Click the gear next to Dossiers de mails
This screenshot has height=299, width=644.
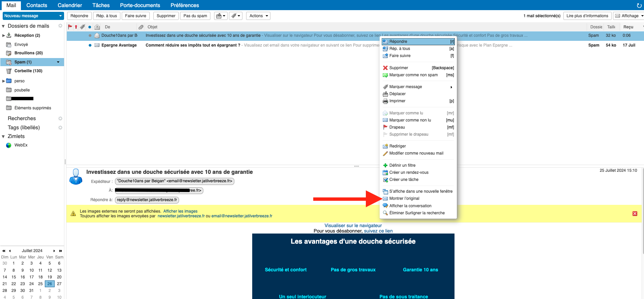tap(60, 26)
